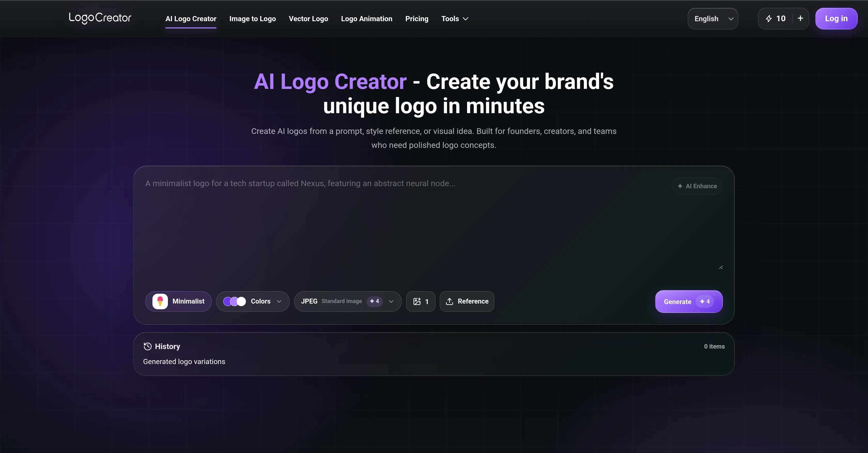This screenshot has height=453, width=868.
Task: Click the LogoCreator brand logo
Action: (x=100, y=18)
